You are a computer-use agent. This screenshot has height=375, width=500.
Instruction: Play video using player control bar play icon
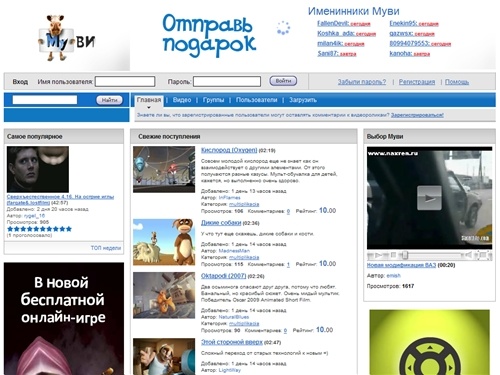(379, 256)
